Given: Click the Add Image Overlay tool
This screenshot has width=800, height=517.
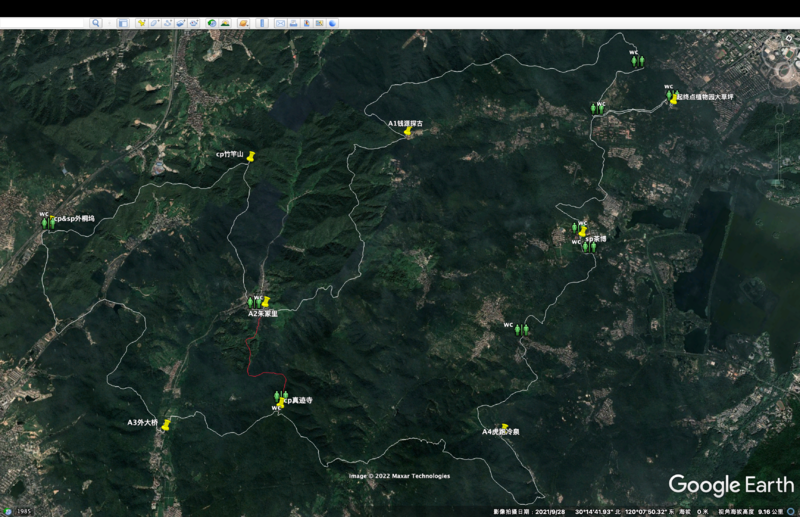Looking at the screenshot, I should click(x=181, y=22).
